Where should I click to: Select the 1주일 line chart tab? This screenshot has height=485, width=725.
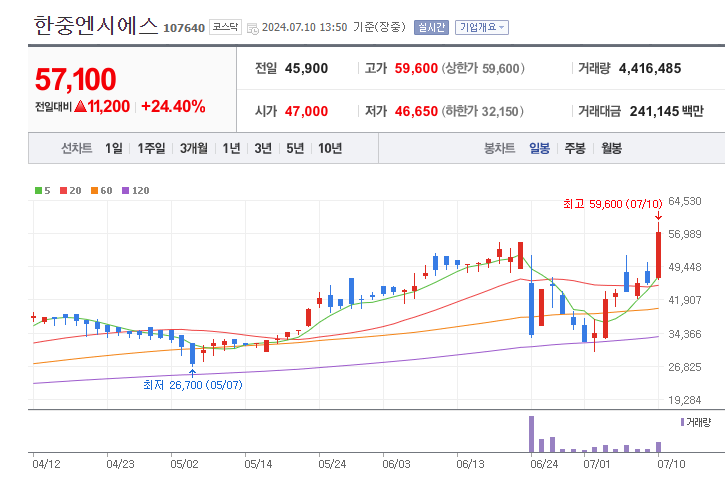click(151, 148)
